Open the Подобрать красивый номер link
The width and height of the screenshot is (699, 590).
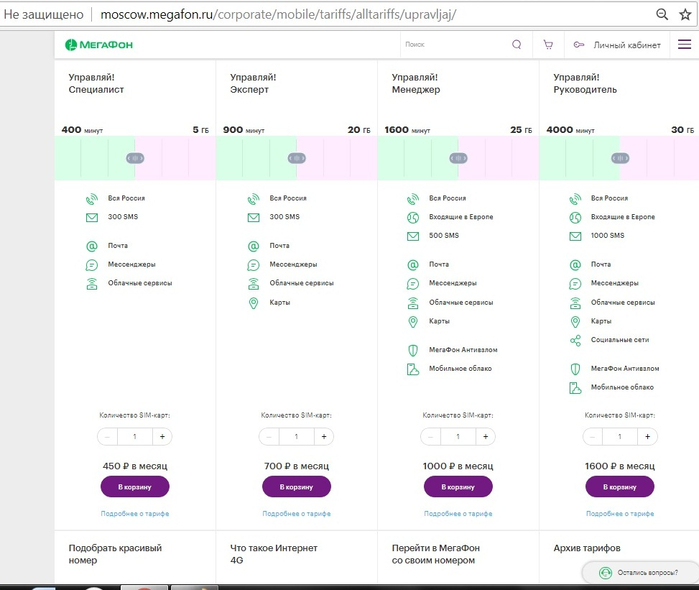[115, 554]
